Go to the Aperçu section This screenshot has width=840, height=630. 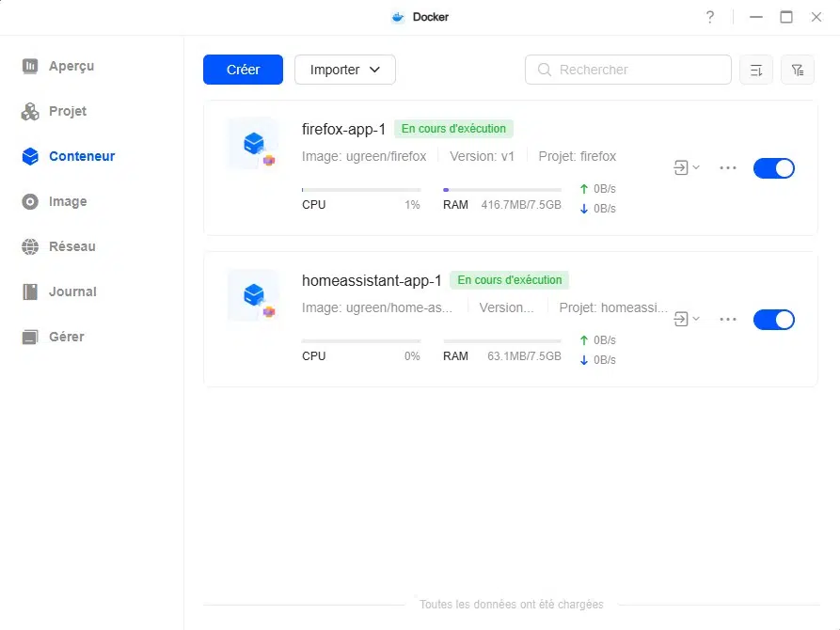71,66
